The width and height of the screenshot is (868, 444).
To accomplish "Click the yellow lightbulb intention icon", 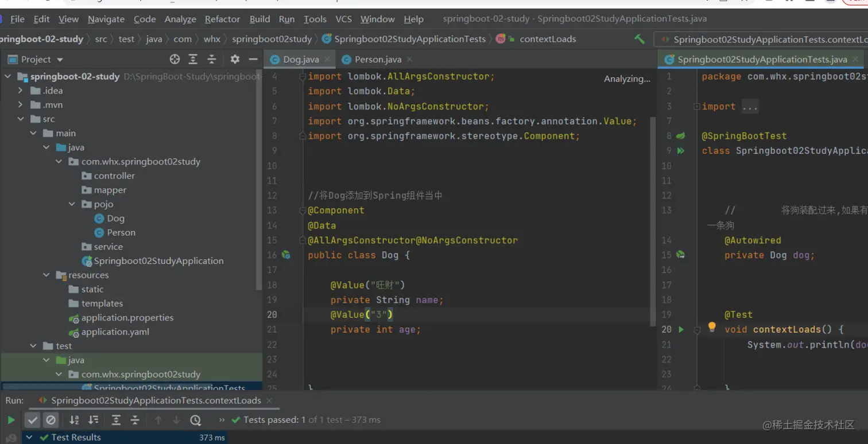I will [x=712, y=327].
